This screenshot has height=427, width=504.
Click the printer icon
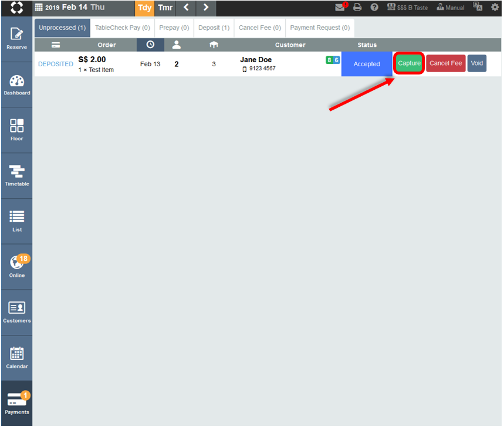point(357,7)
